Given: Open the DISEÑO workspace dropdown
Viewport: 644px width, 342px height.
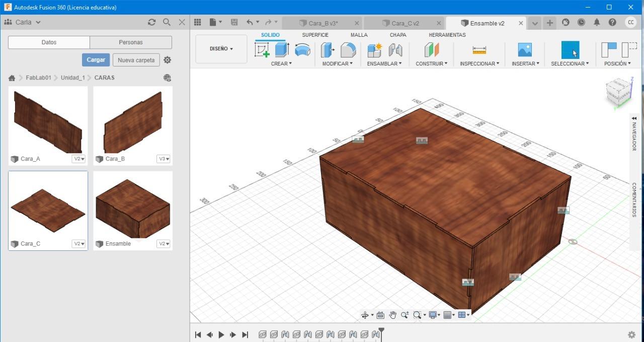Looking at the screenshot, I should (x=221, y=49).
